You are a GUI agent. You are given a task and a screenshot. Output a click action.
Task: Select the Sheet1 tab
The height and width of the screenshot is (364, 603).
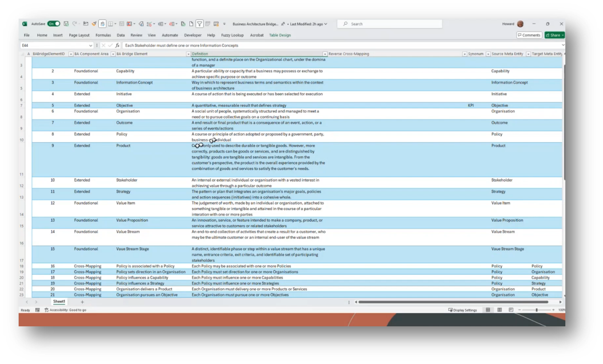pyautogui.click(x=59, y=302)
